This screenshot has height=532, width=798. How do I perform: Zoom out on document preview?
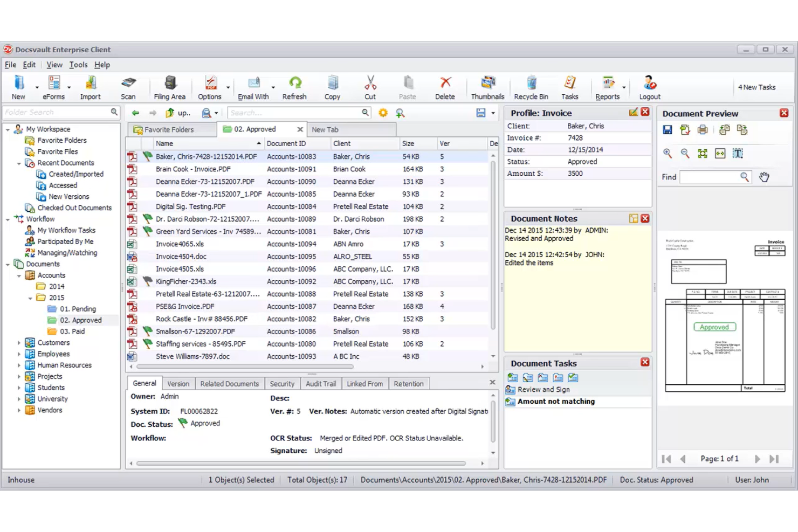tap(685, 154)
